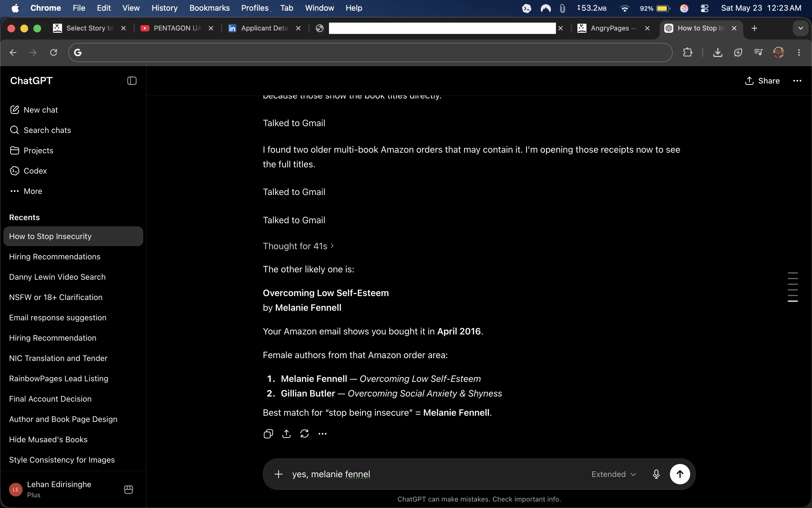812x508 pixels.
Task: Switch to the Applicant Details LinkedIn tab
Action: 264,28
